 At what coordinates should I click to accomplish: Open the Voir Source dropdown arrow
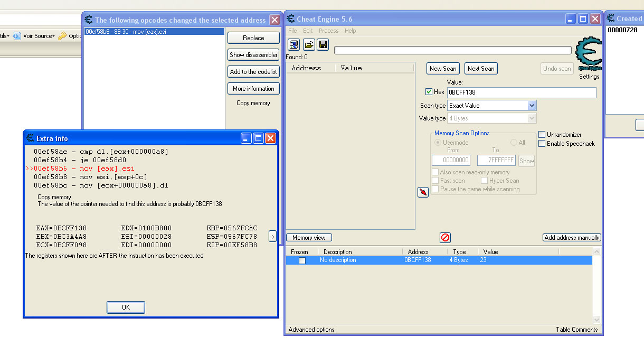click(53, 36)
